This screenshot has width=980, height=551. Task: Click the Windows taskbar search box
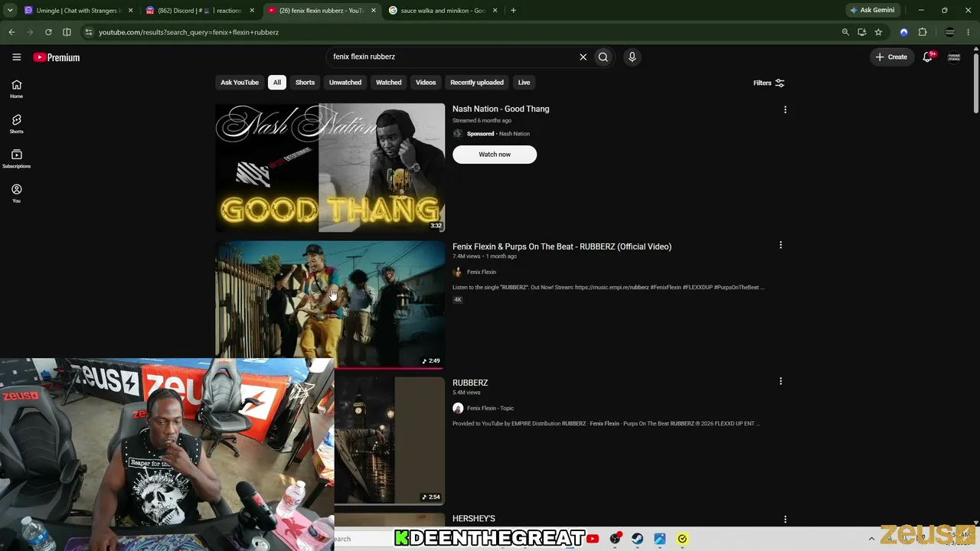[x=363, y=539]
